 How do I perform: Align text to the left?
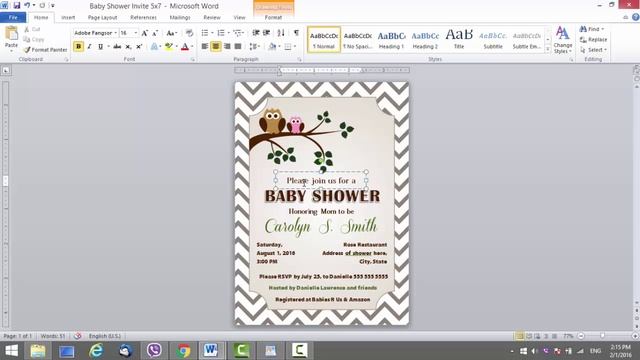coord(204,47)
